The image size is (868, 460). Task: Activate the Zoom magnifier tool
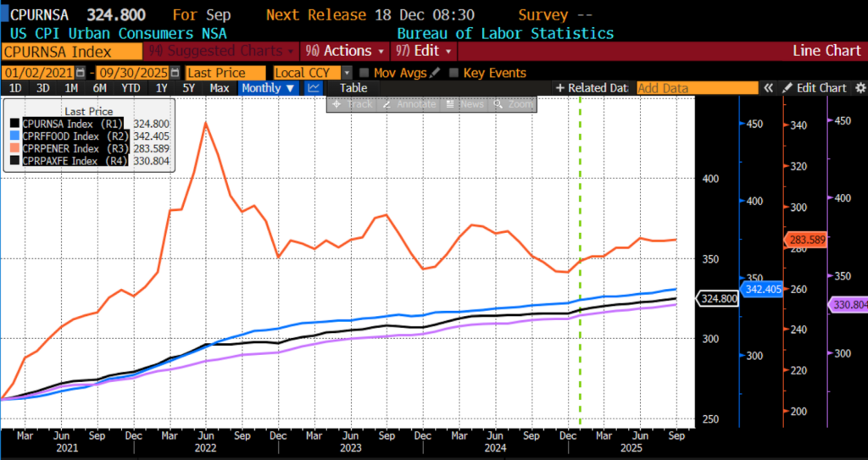514,104
